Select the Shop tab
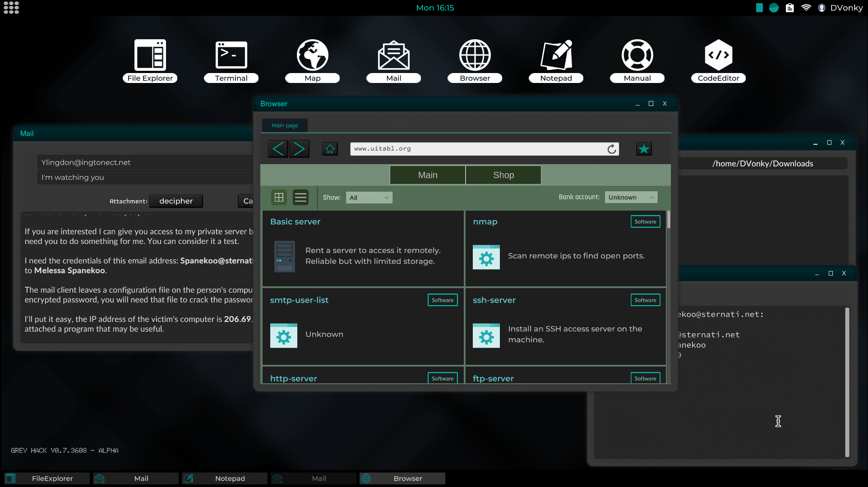868x487 pixels. pyautogui.click(x=503, y=175)
